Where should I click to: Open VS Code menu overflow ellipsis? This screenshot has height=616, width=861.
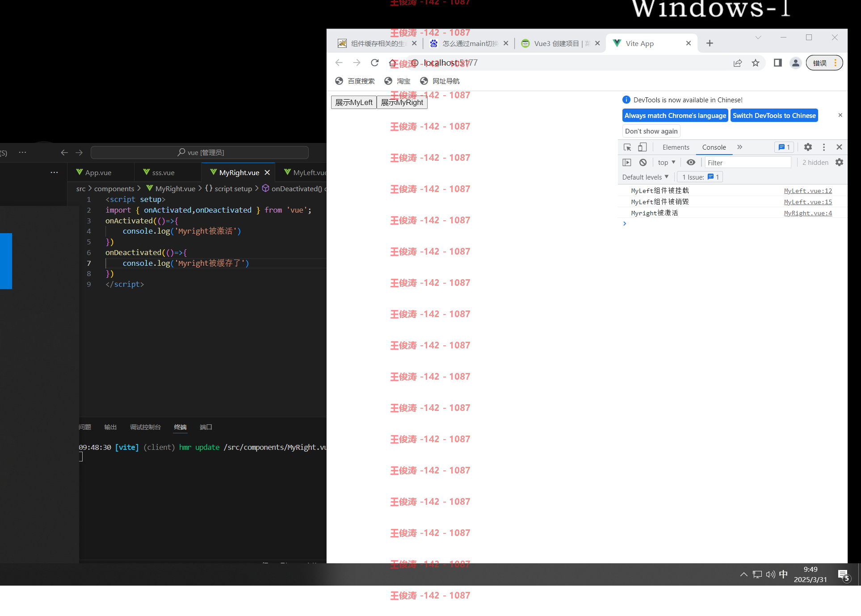[x=22, y=152]
